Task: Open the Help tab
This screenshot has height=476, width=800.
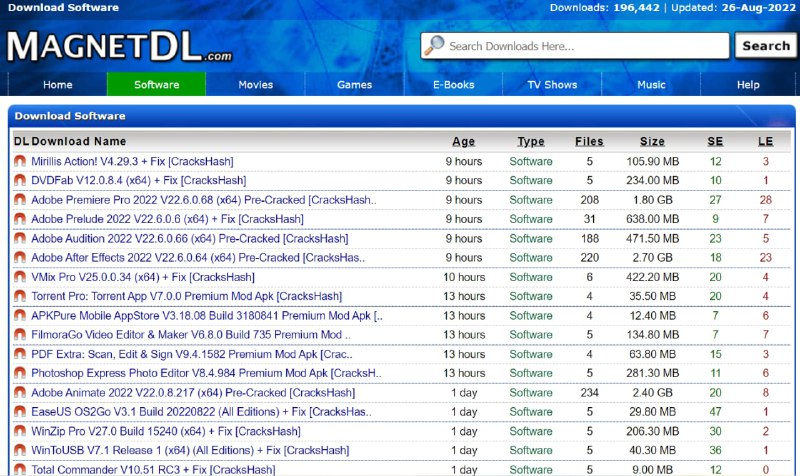Action: [748, 85]
